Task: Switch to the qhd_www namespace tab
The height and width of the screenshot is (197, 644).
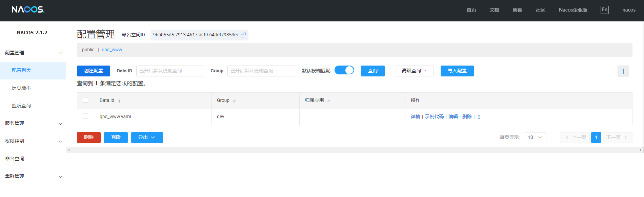Action: pyautogui.click(x=112, y=50)
